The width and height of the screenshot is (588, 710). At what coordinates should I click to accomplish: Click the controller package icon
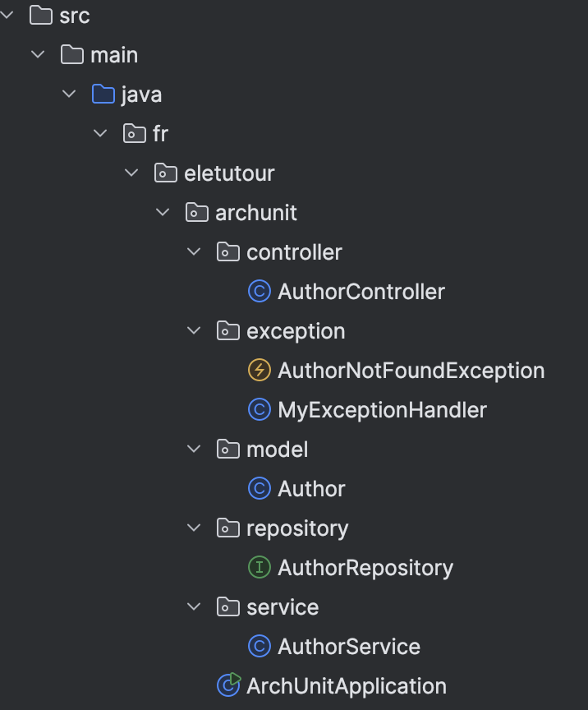coord(228,252)
